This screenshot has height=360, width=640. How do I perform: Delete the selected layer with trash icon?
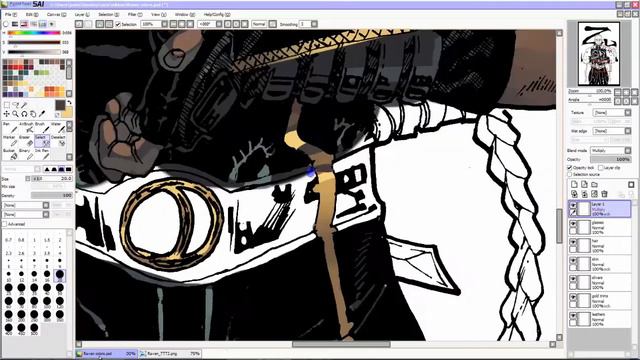pos(604,194)
